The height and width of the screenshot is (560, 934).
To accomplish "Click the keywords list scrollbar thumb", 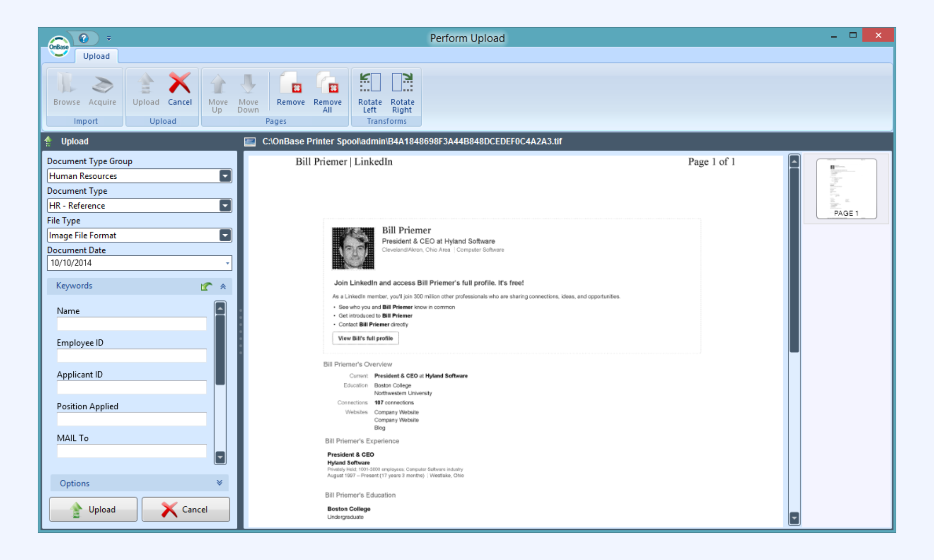I will (x=220, y=350).
